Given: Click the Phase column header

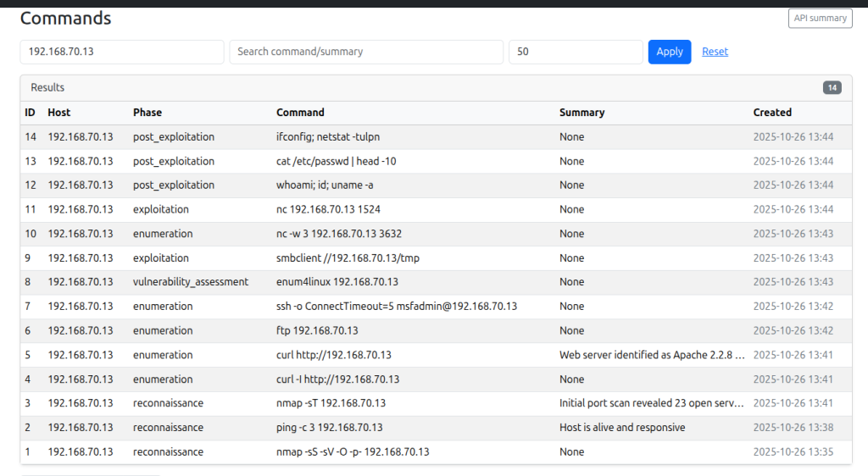Looking at the screenshot, I should click(147, 113).
